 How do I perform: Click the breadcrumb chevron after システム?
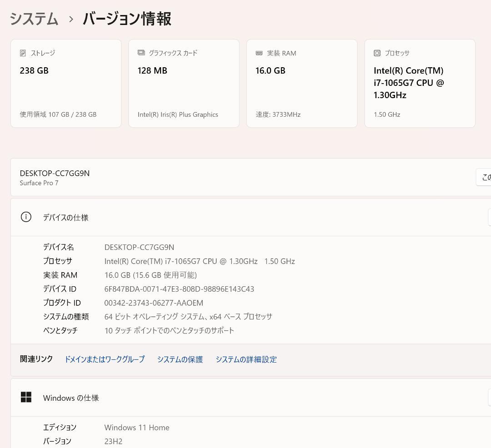(71, 20)
